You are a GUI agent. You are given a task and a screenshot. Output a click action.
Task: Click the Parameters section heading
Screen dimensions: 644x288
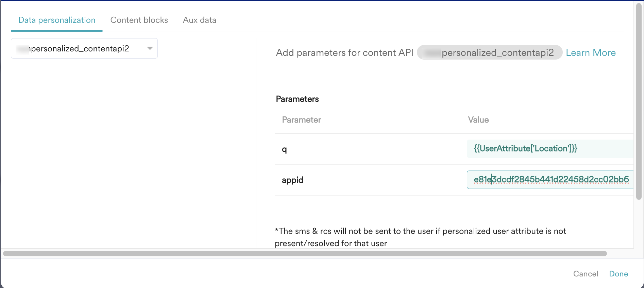297,99
